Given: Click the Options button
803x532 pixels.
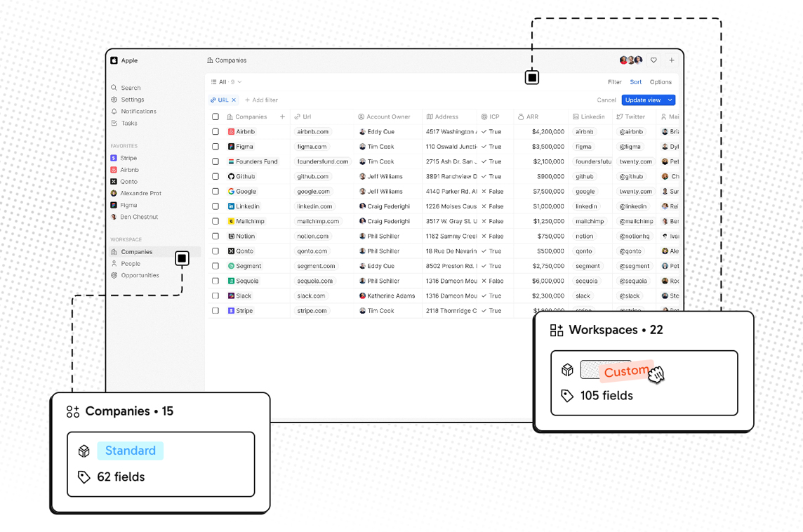Looking at the screenshot, I should pos(661,82).
